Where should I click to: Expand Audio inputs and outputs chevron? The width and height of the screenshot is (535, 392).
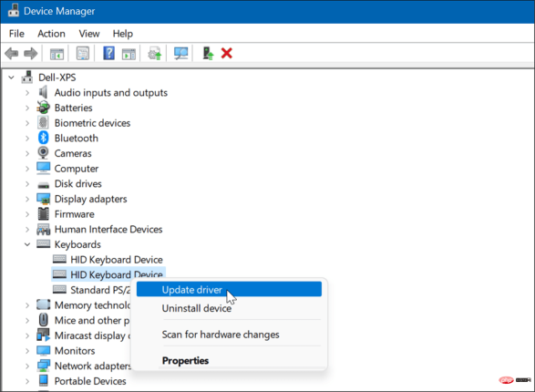(27, 92)
